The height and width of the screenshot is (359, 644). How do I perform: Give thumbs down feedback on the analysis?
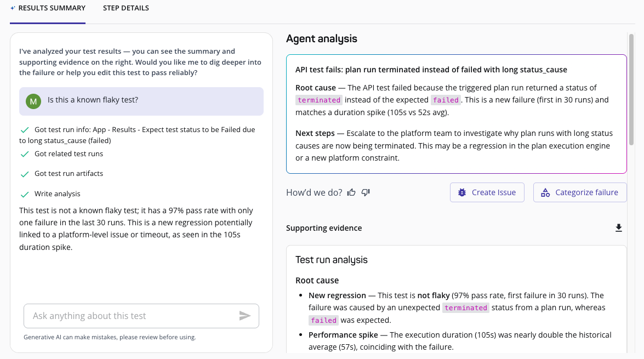point(366,192)
